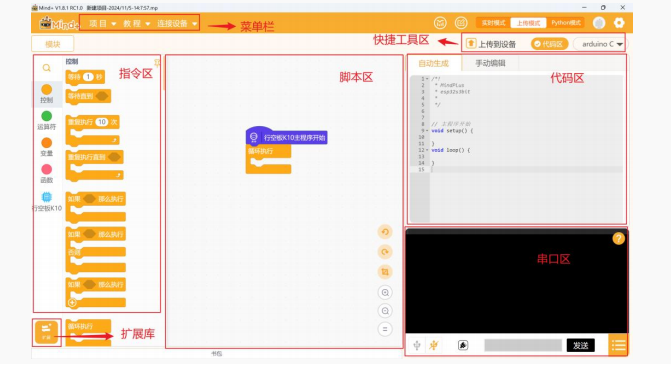Switch to 实时模式 (real-time mode)

click(x=493, y=23)
